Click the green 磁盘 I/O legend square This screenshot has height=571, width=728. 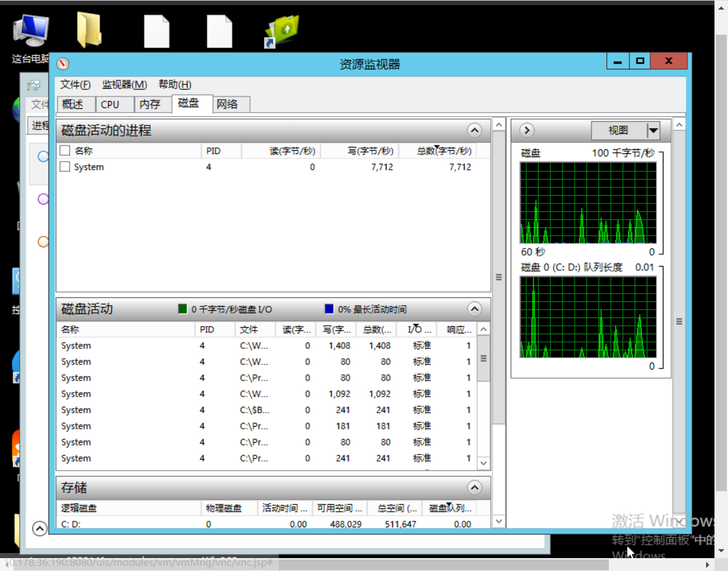click(182, 309)
